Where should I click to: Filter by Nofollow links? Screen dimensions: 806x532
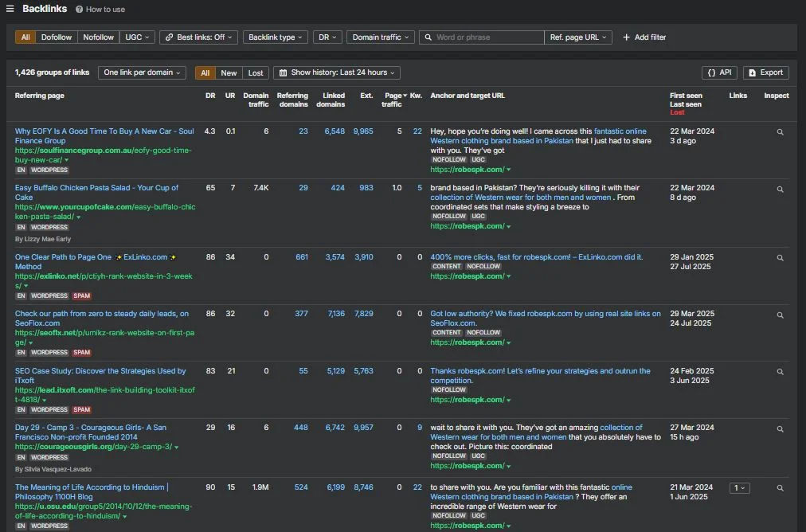(x=98, y=37)
